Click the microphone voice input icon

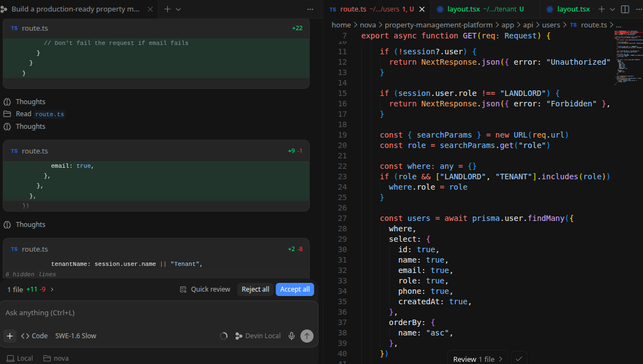pyautogui.click(x=292, y=336)
